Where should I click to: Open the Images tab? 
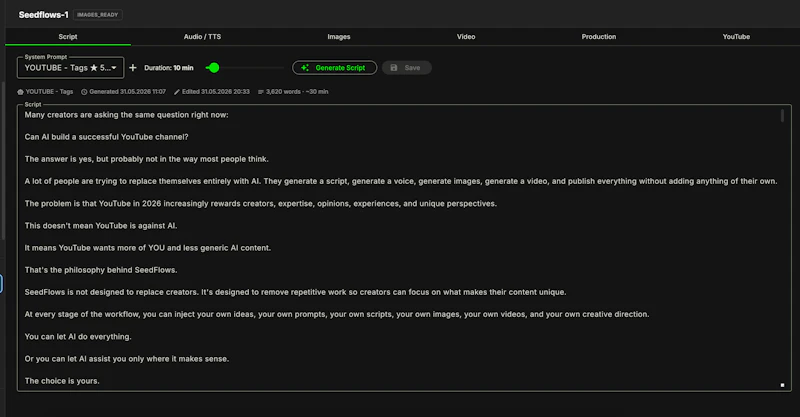coord(339,37)
